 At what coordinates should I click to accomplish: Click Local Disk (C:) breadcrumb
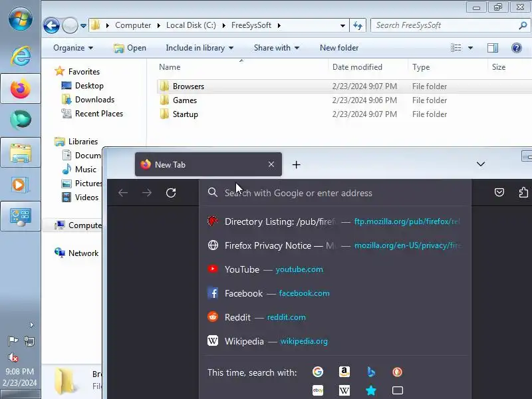pos(191,25)
